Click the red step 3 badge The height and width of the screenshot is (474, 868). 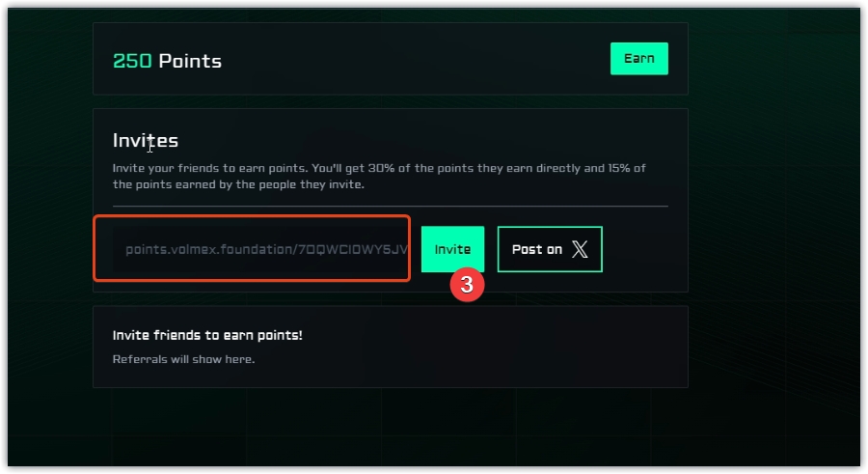(467, 285)
